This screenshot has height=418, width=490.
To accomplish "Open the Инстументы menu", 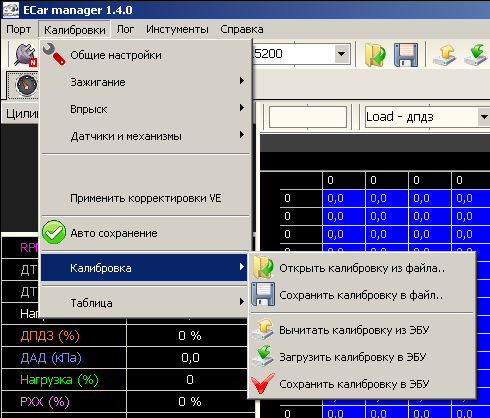I will click(177, 29).
